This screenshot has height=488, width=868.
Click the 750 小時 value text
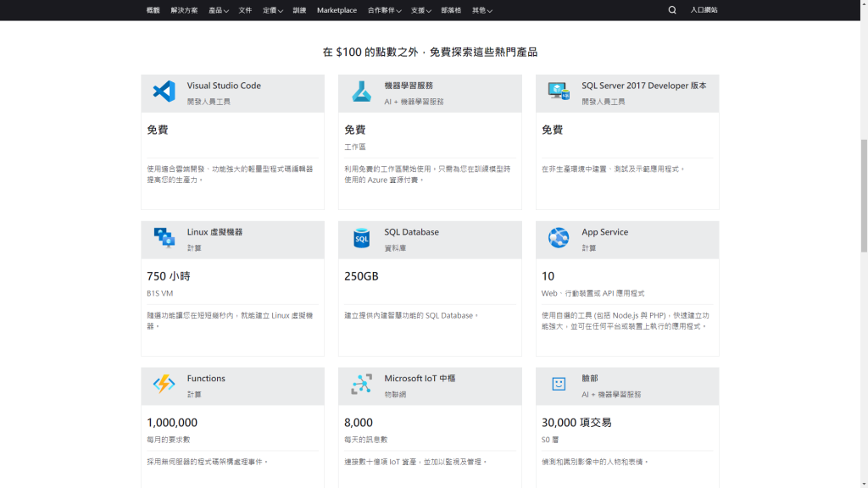tap(169, 276)
